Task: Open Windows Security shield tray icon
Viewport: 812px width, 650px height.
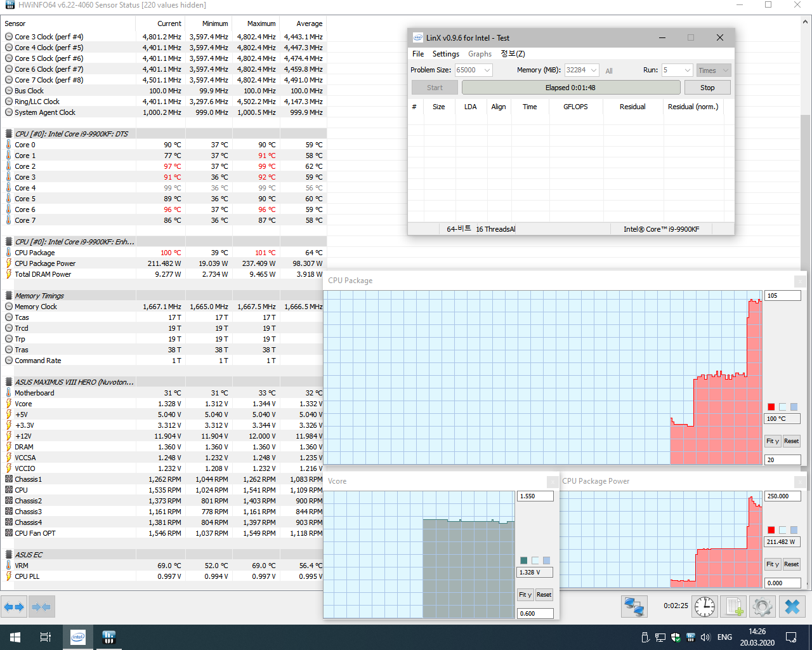Action: [x=676, y=637]
